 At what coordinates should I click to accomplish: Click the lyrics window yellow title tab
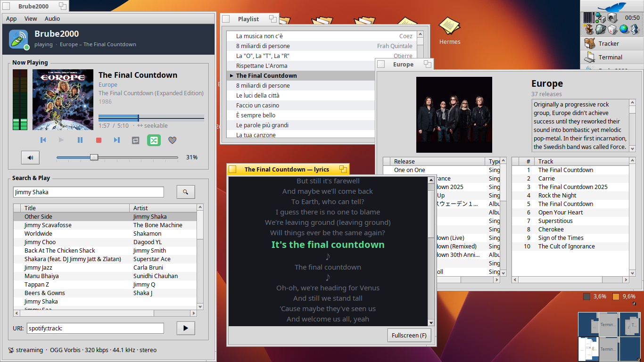tap(288, 169)
